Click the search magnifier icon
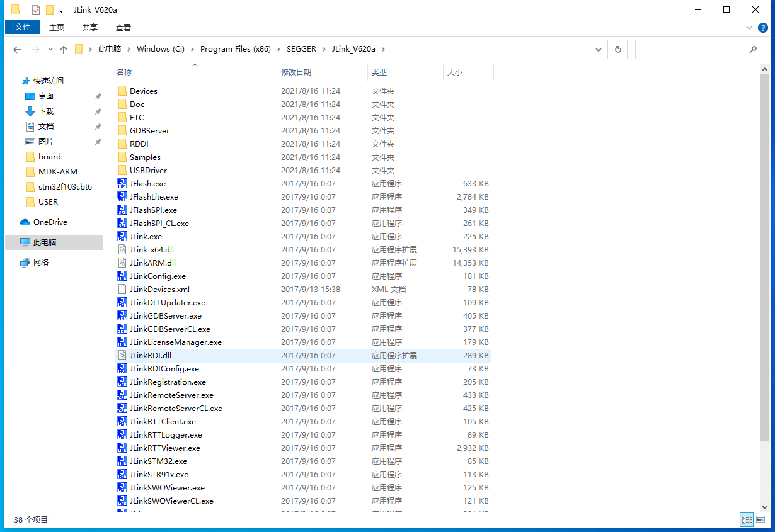 [x=753, y=49]
